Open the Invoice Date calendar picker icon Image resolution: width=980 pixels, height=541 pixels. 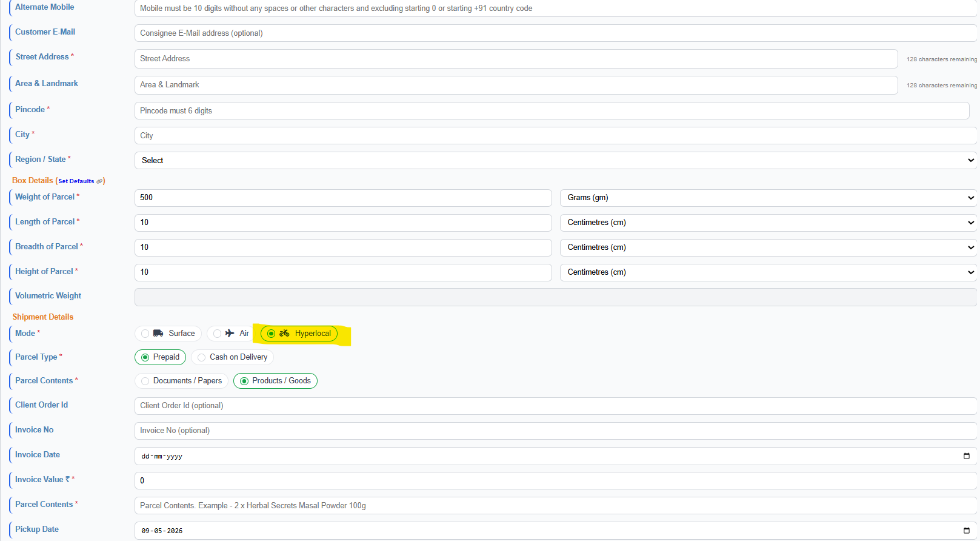pos(967,456)
